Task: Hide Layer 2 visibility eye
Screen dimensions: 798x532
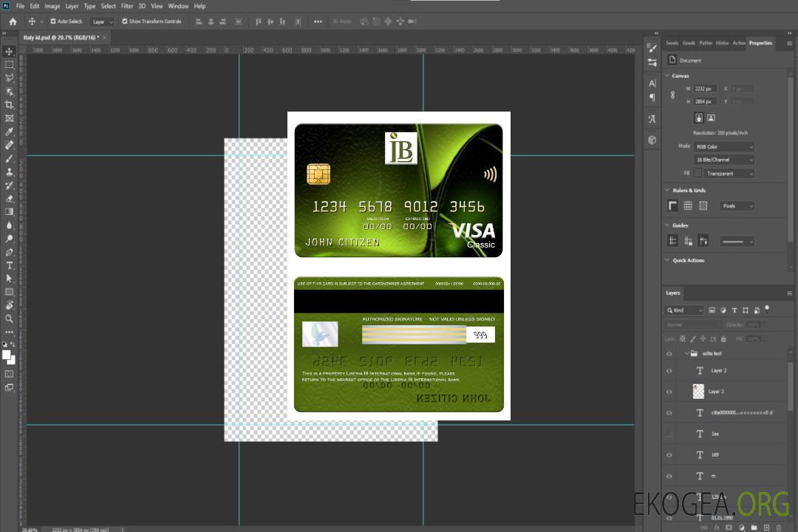Action: tap(669, 371)
